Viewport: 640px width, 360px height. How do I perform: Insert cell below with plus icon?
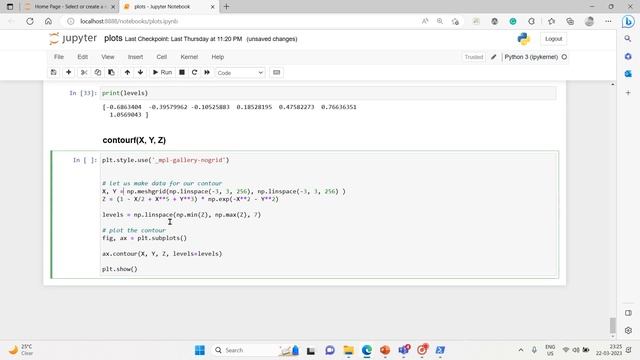(69, 72)
